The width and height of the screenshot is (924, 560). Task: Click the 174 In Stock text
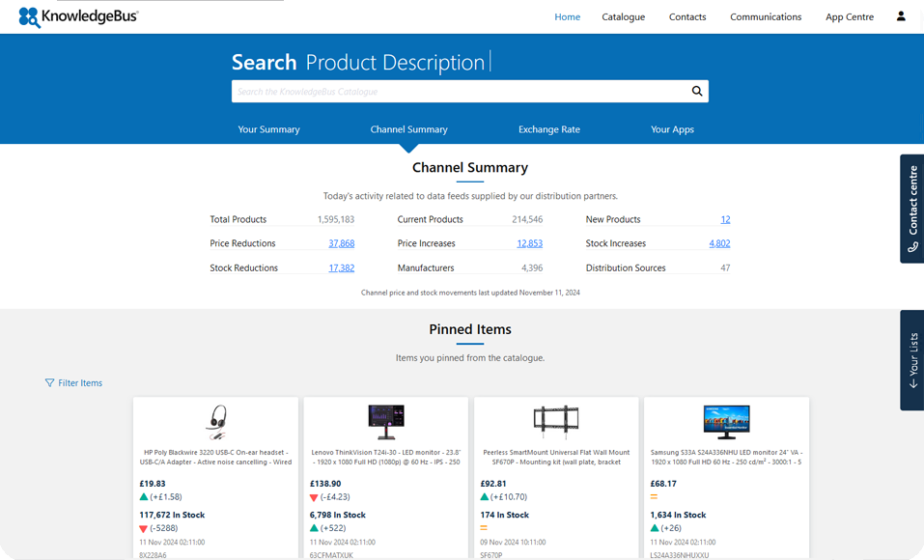pos(504,516)
